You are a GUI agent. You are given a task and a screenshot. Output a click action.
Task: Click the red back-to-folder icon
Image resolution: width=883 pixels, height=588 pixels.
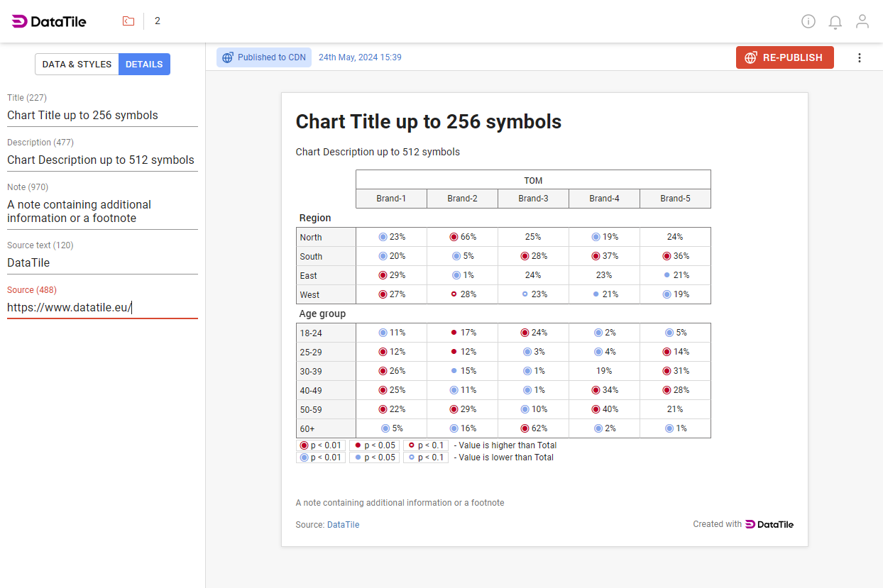coord(128,21)
